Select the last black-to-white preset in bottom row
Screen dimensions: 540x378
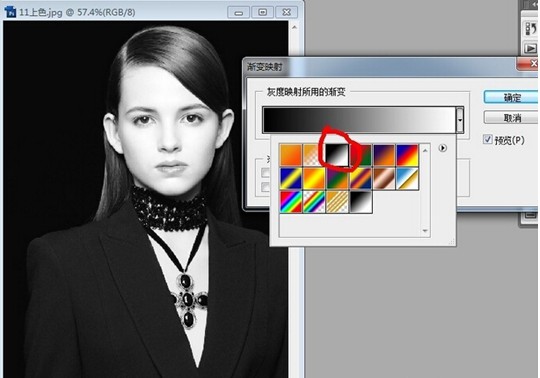coord(361,202)
